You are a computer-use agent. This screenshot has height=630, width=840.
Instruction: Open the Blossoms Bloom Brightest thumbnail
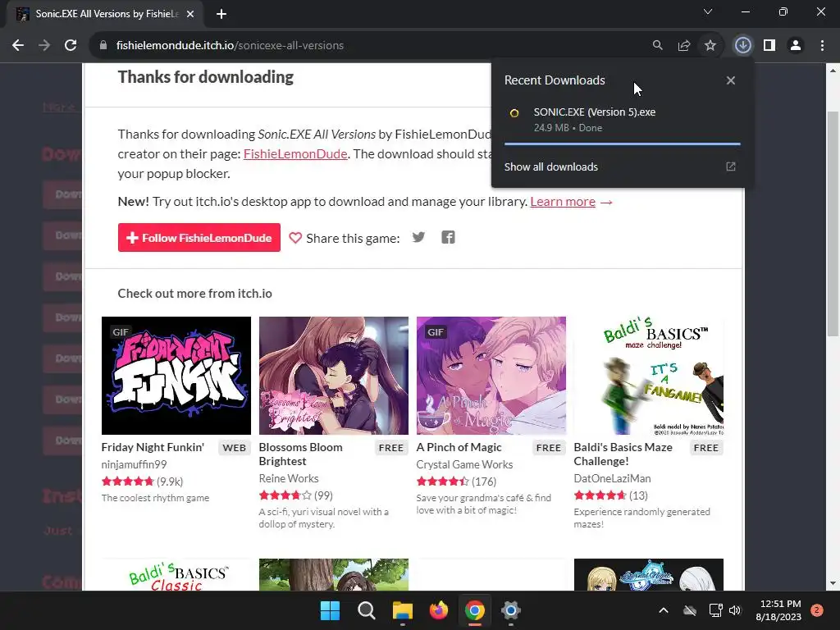click(333, 376)
